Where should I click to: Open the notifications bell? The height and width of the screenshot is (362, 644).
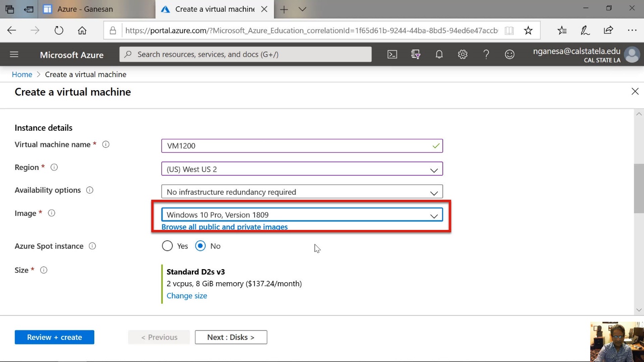(x=439, y=54)
